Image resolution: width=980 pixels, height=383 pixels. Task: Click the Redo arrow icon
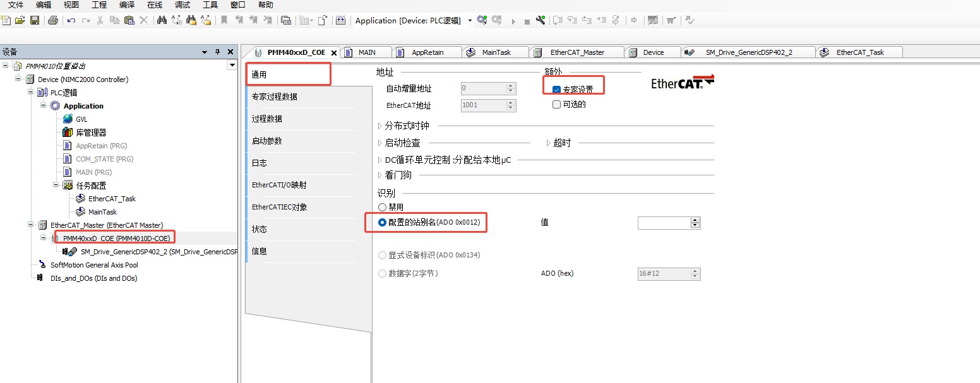(85, 20)
